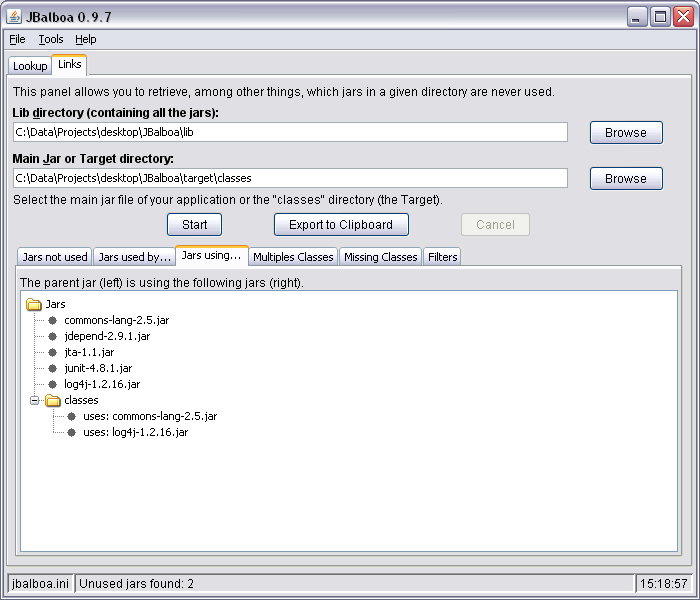This screenshot has width=700, height=600.
Task: Select the Jars using... tab
Action: pos(212,255)
